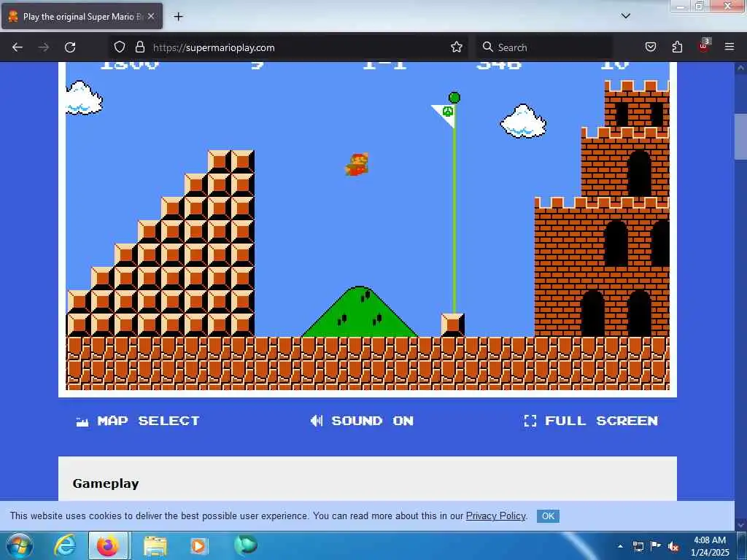Click the page vertical scrollbar thumb
The width and height of the screenshot is (747, 560).
[x=740, y=136]
